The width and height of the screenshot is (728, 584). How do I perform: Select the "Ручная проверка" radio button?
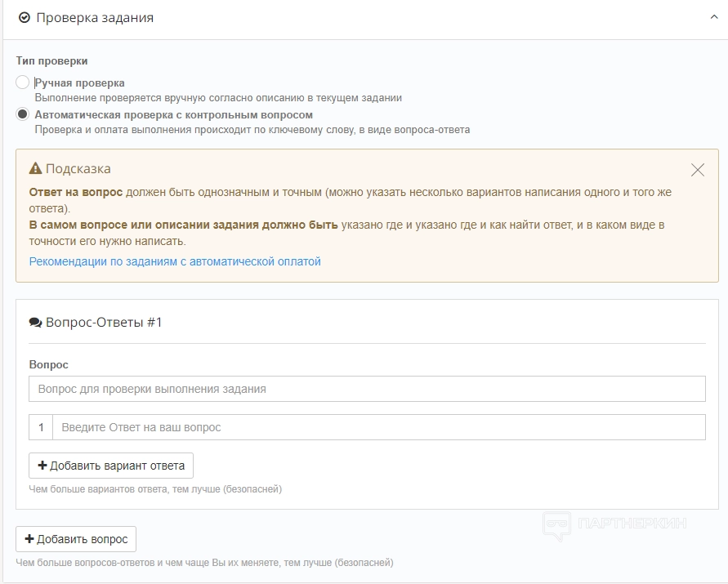(23, 82)
